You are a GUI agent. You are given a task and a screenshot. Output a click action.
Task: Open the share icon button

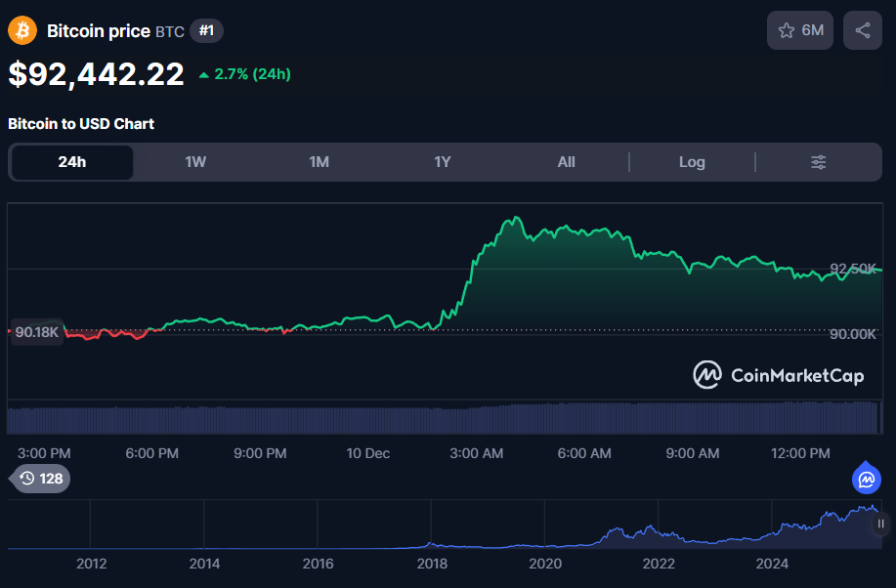[x=862, y=30]
